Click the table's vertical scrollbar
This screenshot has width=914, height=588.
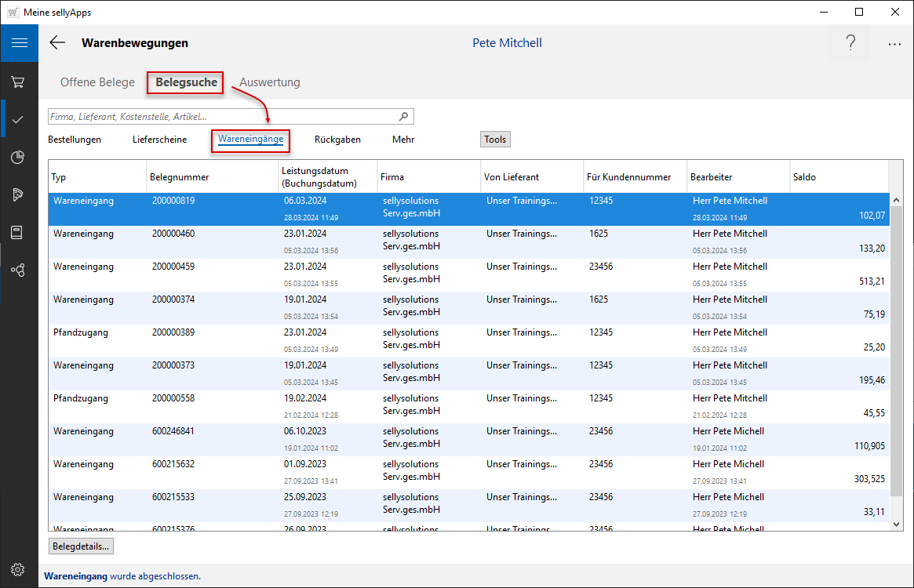click(x=895, y=353)
